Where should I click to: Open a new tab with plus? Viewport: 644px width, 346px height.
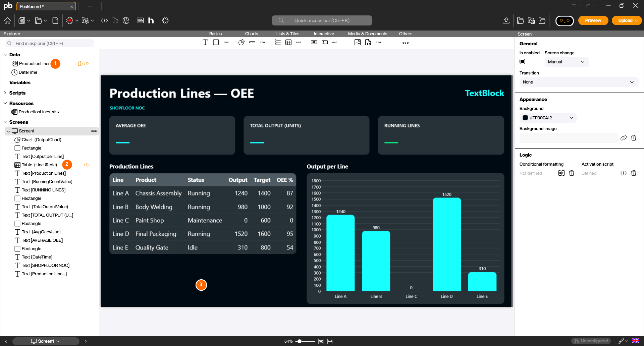coord(90,6)
